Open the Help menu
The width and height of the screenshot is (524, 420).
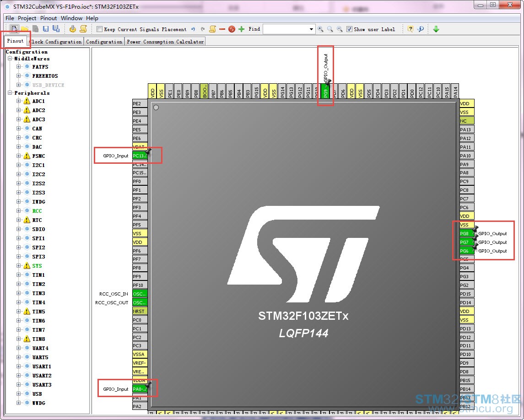pos(92,18)
